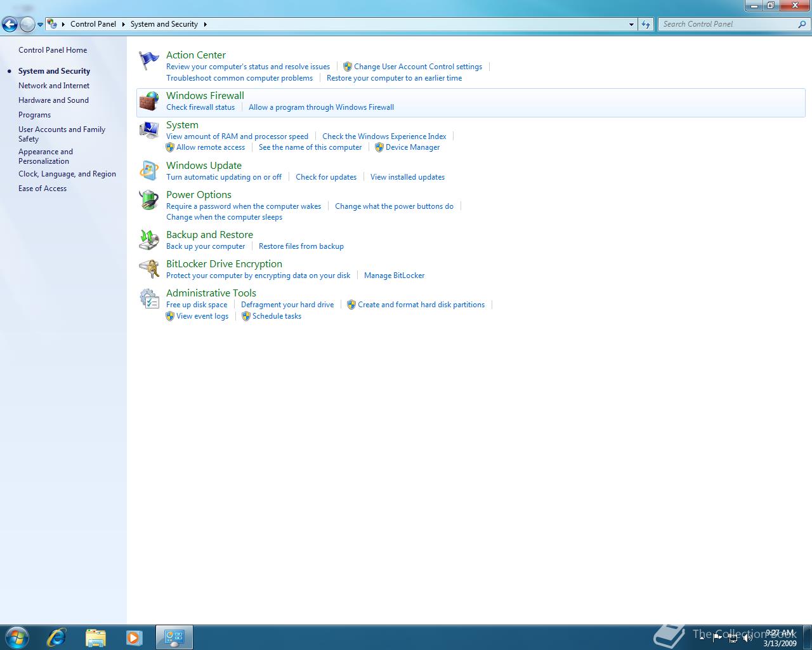Image resolution: width=812 pixels, height=650 pixels.
Task: Click the Action Center flag in tray
Action: (x=718, y=637)
